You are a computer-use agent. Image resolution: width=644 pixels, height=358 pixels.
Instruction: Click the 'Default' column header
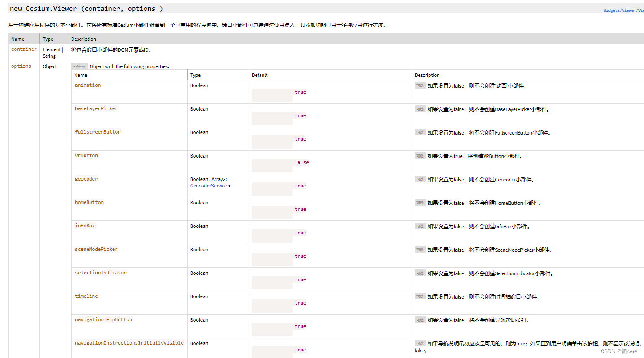260,75
